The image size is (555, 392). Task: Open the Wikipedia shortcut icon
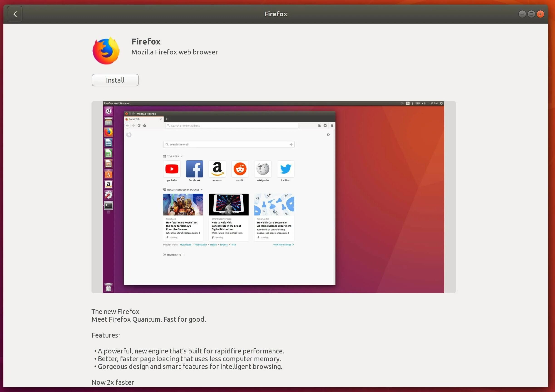(262, 169)
